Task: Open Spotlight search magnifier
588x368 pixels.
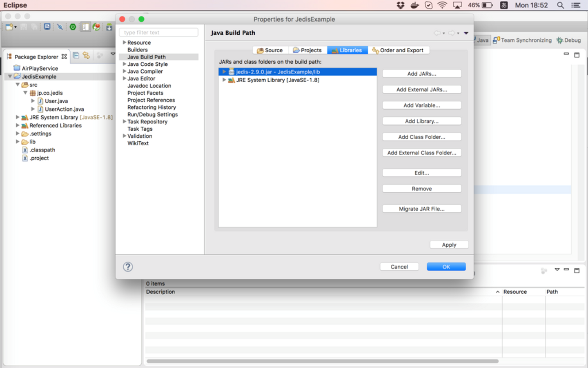Action: [561, 5]
